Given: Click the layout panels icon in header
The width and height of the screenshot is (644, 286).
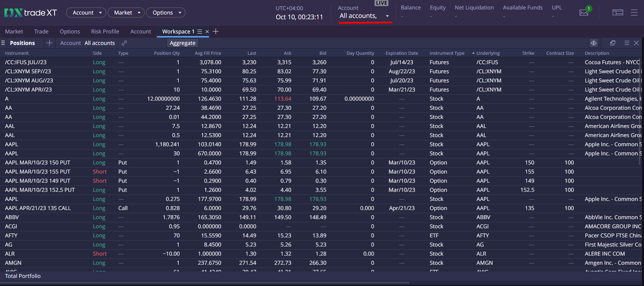Looking at the screenshot, I should (x=618, y=12).
